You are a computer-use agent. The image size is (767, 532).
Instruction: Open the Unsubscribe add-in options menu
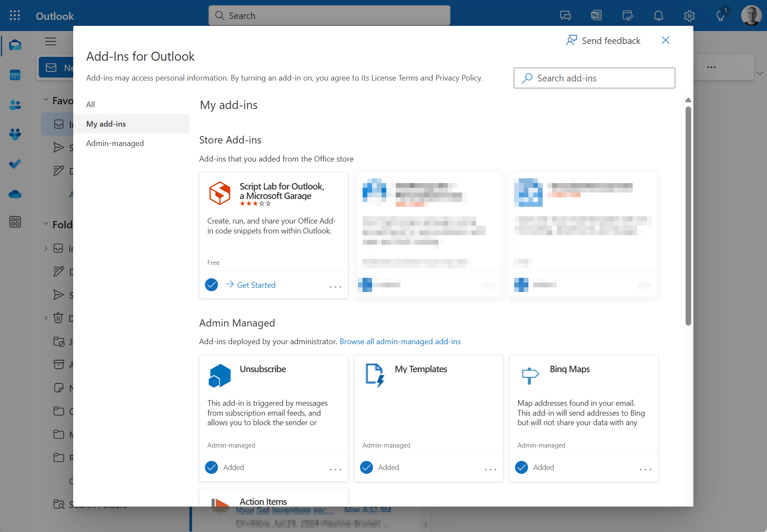click(x=335, y=469)
